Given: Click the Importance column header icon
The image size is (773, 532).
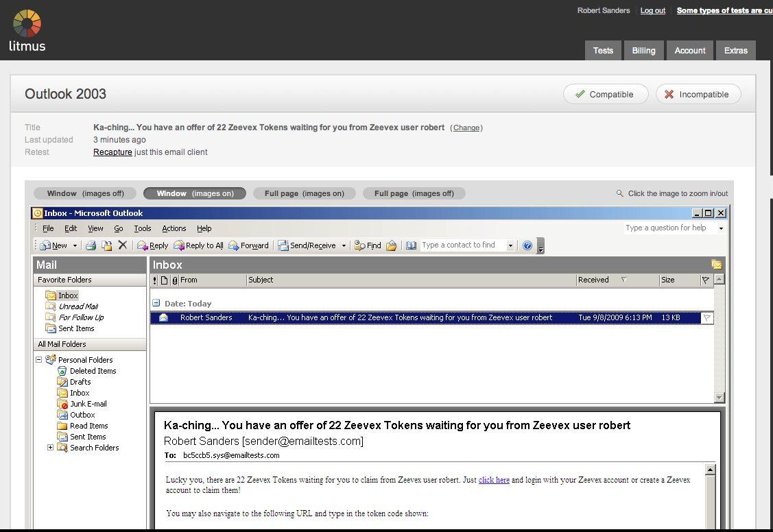Looking at the screenshot, I should (155, 280).
